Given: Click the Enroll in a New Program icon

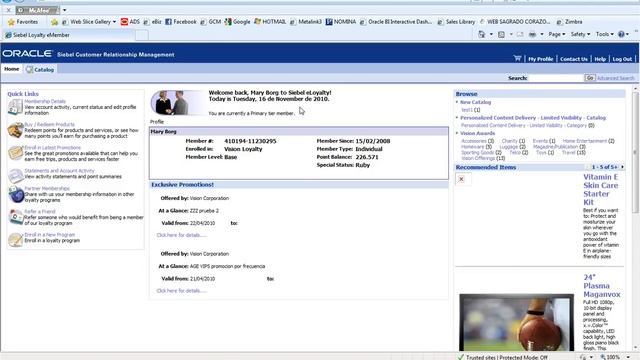Looking at the screenshot, I should 15,240.
